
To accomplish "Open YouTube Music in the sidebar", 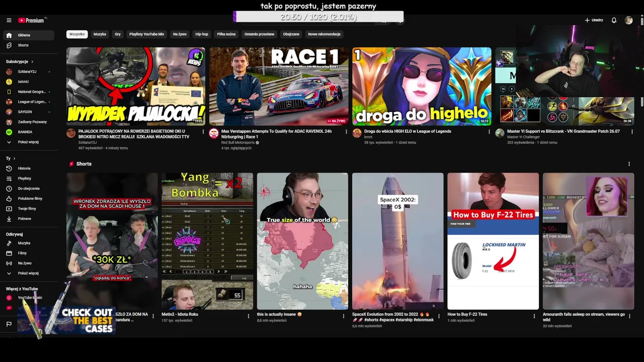I will [28, 298].
